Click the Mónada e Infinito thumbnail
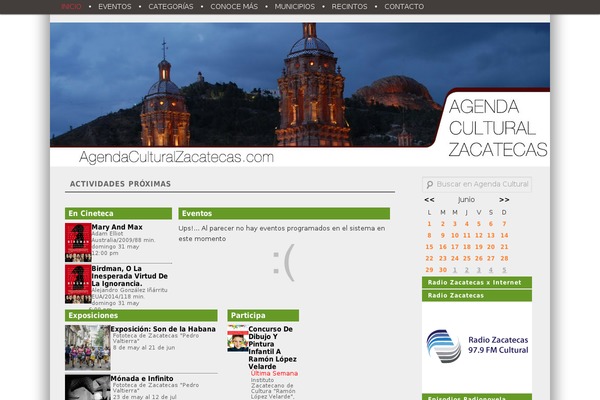This screenshot has height=400, width=600. pos(88,387)
